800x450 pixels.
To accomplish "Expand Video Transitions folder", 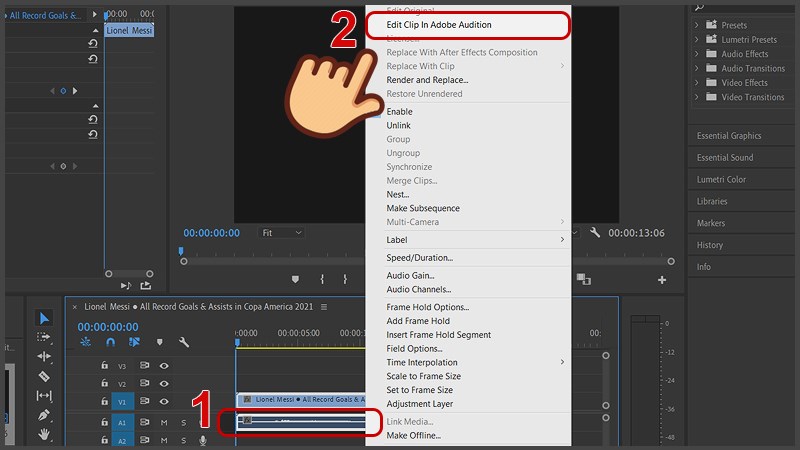I will point(696,96).
